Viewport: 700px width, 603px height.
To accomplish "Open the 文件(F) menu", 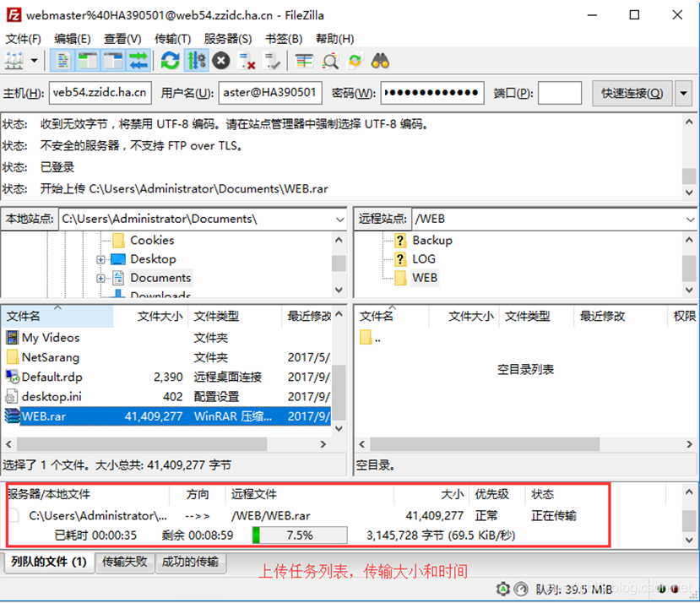I will pos(23,39).
